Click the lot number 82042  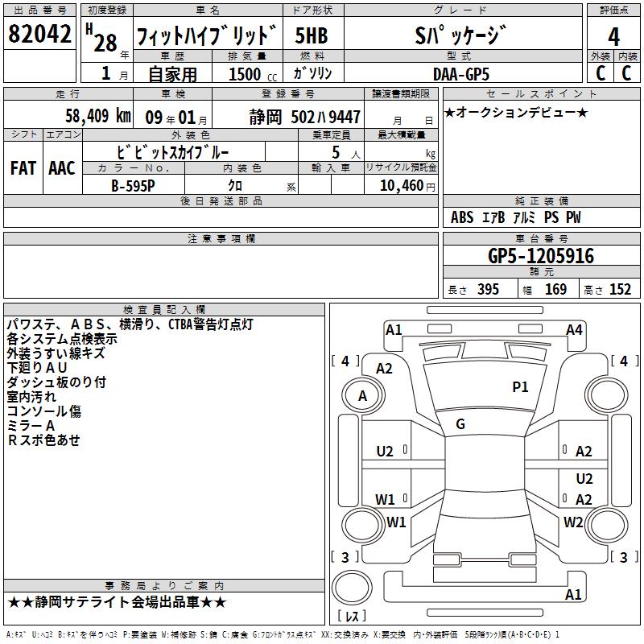[x=39, y=33]
